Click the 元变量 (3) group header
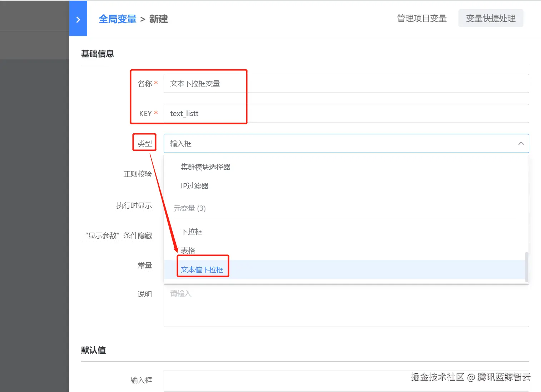The width and height of the screenshot is (541, 392). click(x=190, y=208)
